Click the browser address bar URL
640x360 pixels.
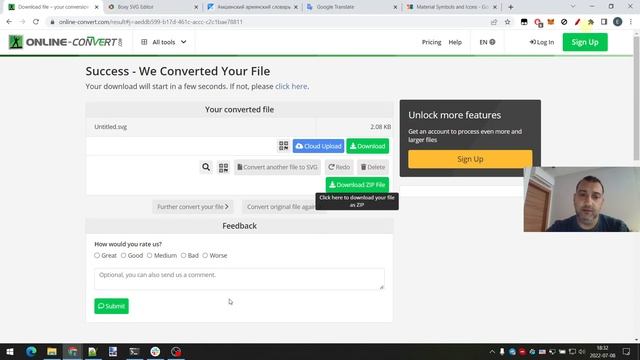[x=151, y=22]
